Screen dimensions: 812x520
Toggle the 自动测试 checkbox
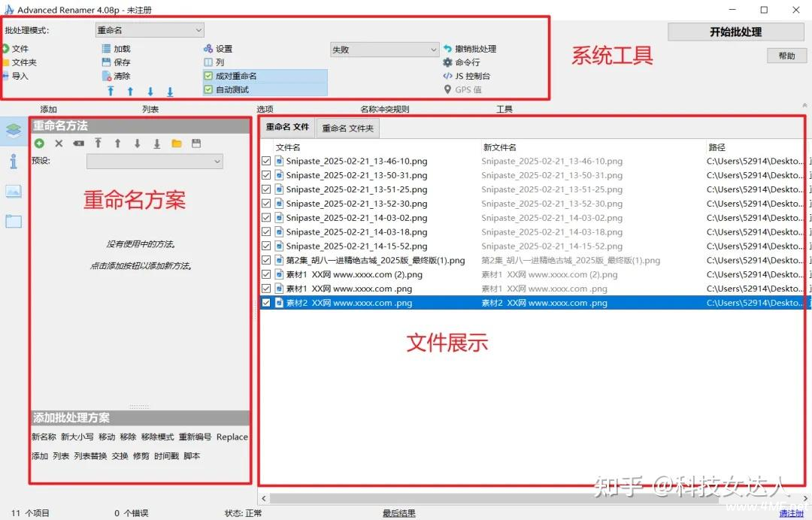point(209,89)
